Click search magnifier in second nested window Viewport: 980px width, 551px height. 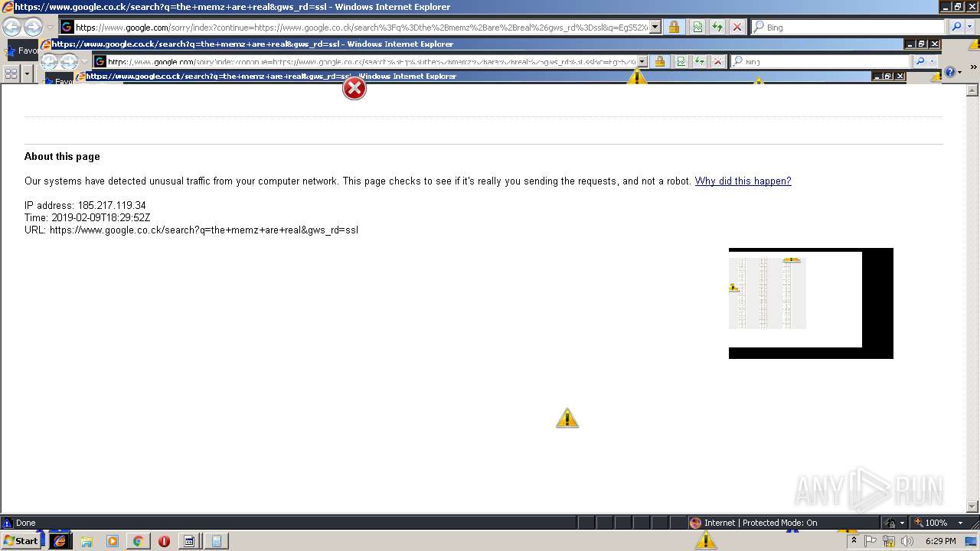(920, 62)
